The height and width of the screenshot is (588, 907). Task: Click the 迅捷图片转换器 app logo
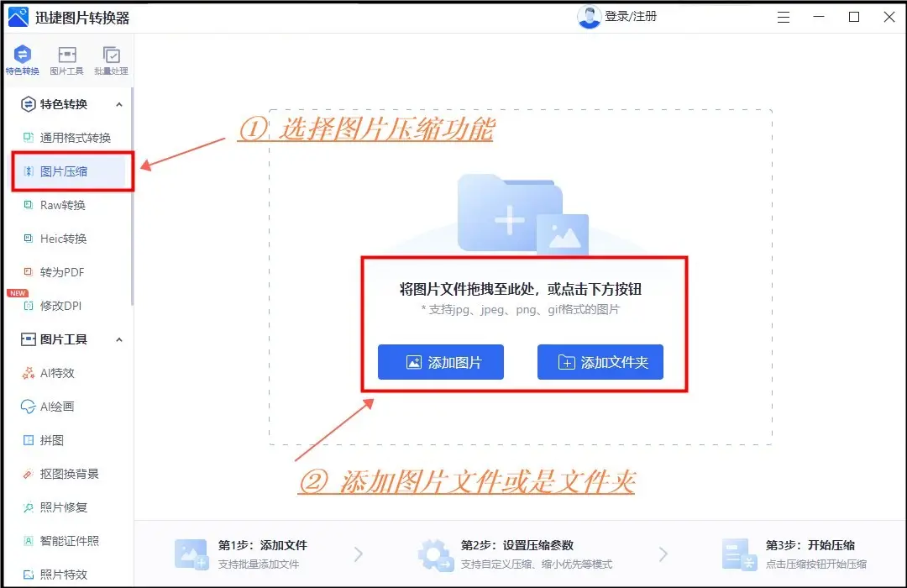[18, 18]
